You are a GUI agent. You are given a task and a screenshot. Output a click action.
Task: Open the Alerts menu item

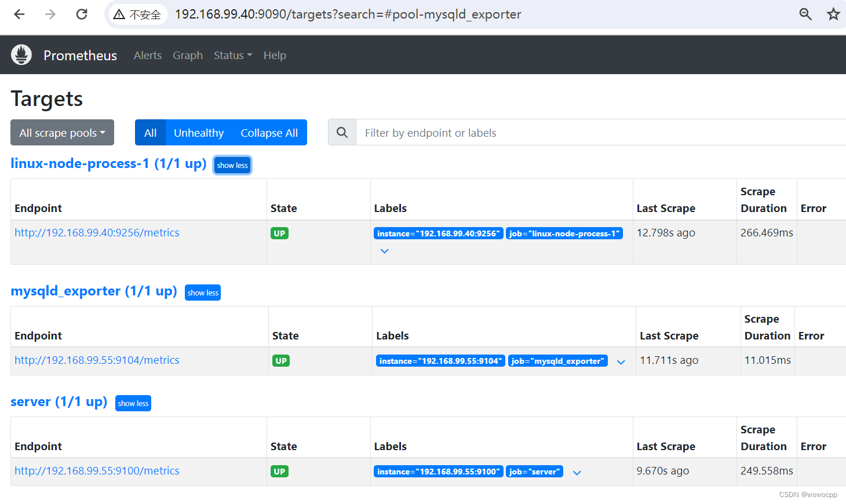(148, 55)
